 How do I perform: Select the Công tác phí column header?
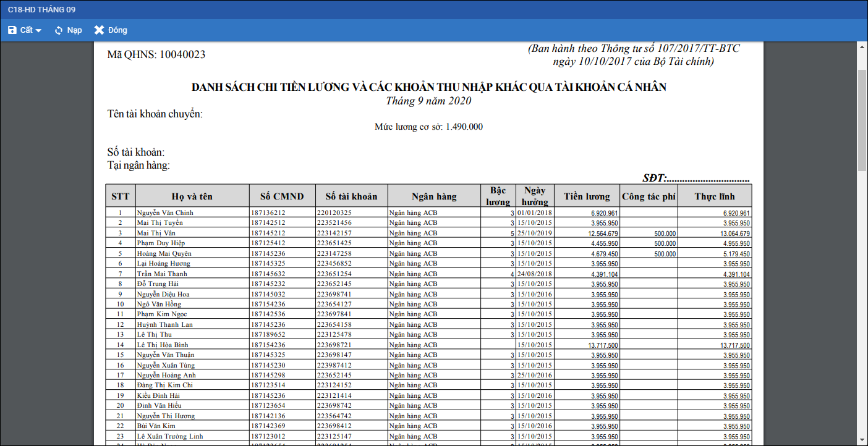coord(649,196)
